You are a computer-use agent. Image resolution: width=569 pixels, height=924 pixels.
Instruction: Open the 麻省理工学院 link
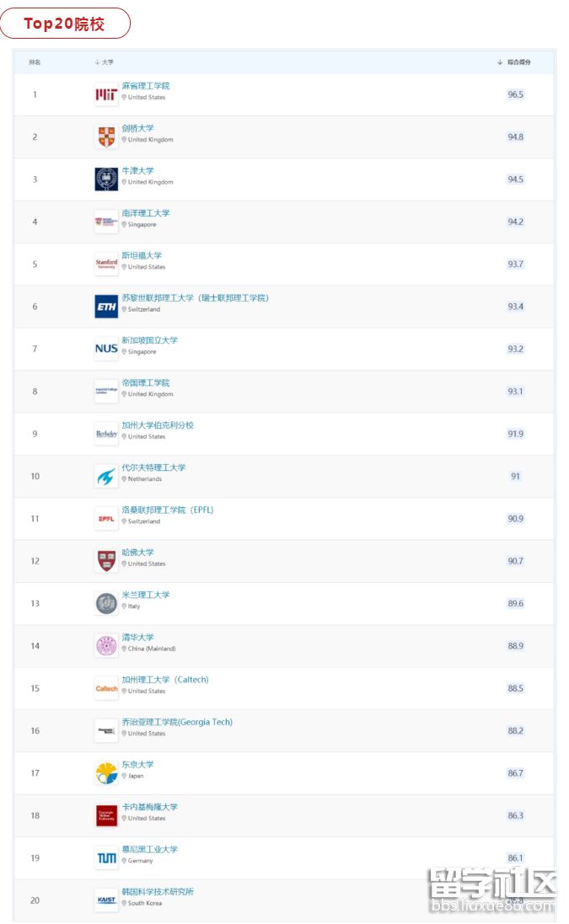pyautogui.click(x=146, y=86)
